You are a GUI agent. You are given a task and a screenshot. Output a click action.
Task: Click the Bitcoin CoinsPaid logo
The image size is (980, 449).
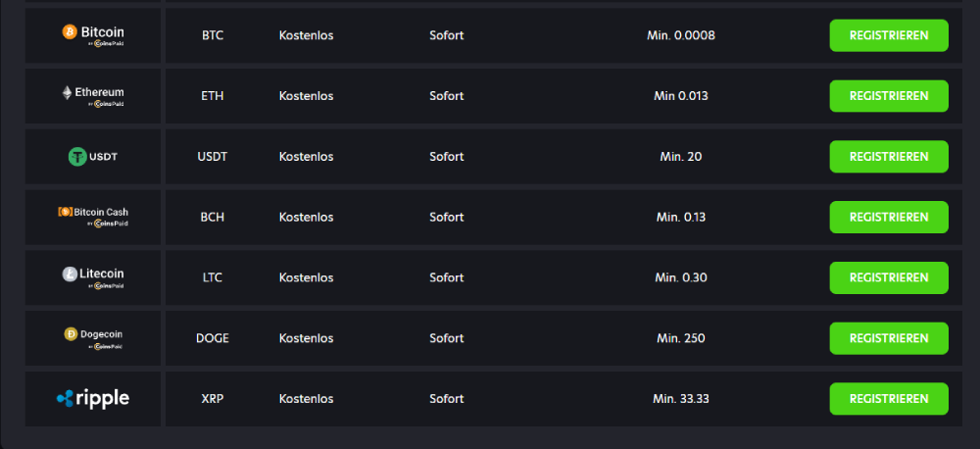pos(92,35)
